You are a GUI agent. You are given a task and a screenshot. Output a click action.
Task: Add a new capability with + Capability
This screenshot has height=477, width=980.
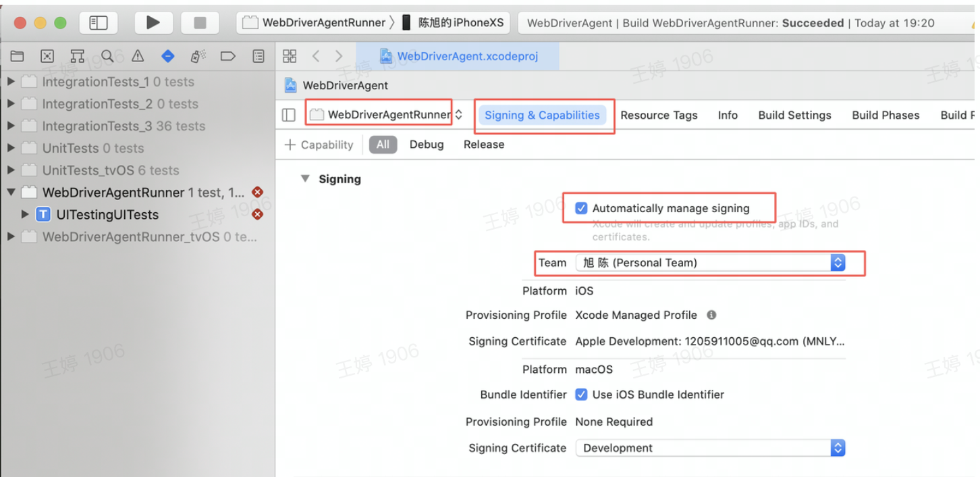(x=319, y=145)
